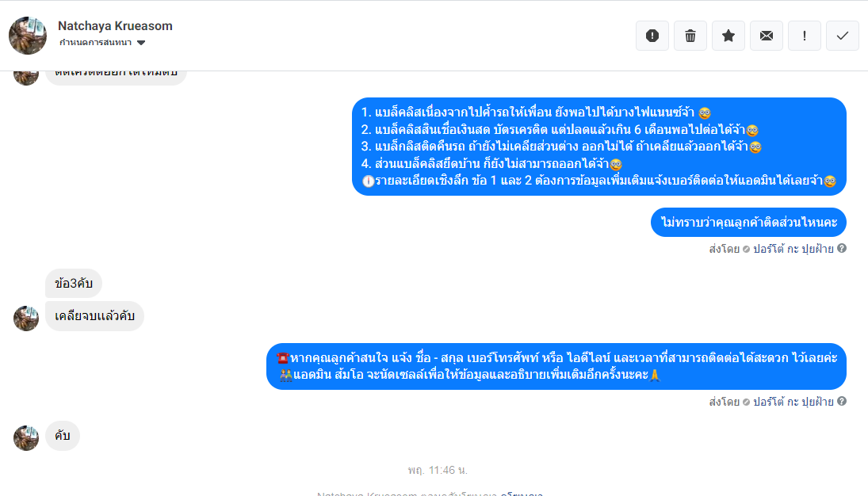The image size is (868, 496).
Task: Click customer avatar next to คับ message
Action: pos(26,438)
